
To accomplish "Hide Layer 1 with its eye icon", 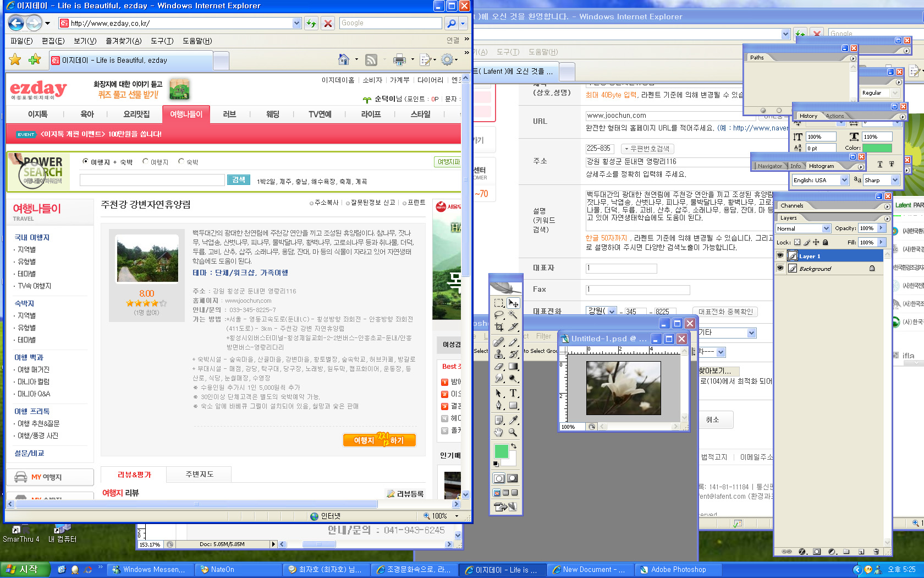I will (x=780, y=256).
